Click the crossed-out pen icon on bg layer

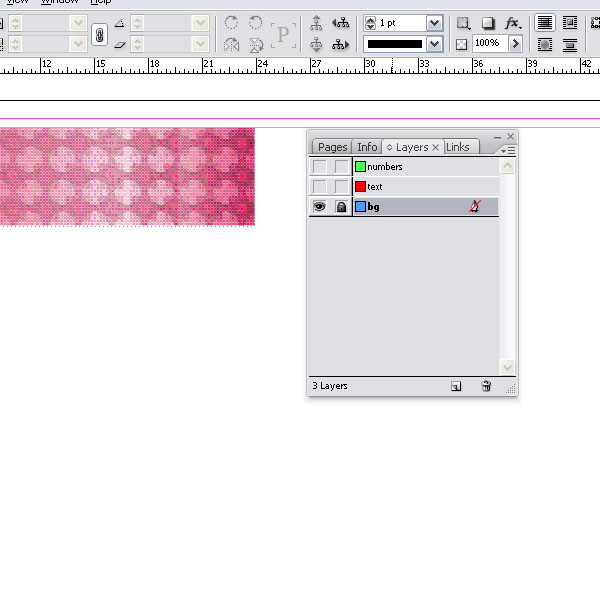pyautogui.click(x=475, y=206)
